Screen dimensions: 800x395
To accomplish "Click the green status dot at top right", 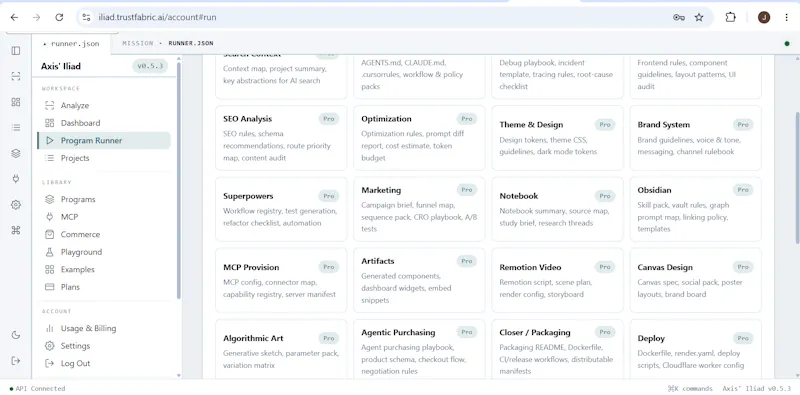I will [787, 43].
